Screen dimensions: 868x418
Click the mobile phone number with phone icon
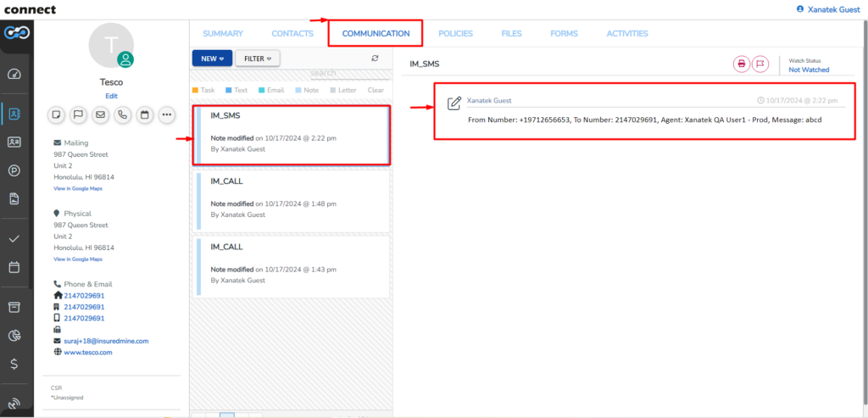[84, 318]
